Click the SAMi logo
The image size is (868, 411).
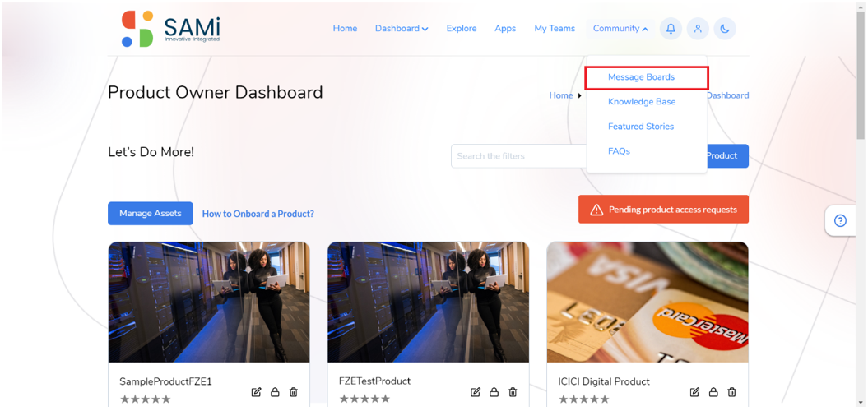click(x=170, y=29)
